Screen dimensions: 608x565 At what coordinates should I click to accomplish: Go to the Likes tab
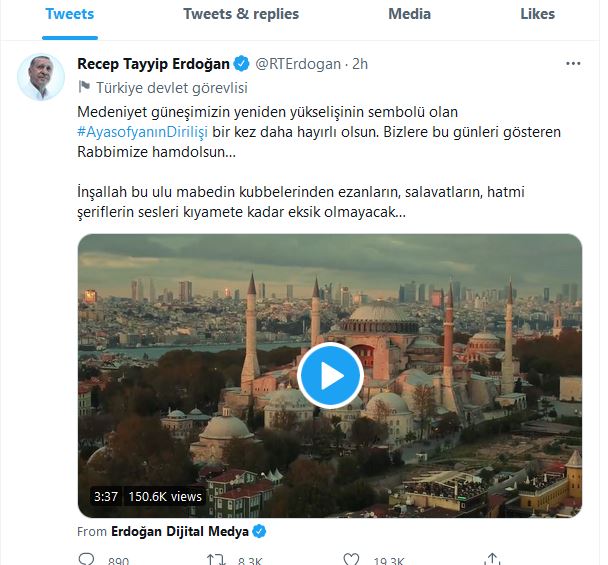(x=537, y=15)
